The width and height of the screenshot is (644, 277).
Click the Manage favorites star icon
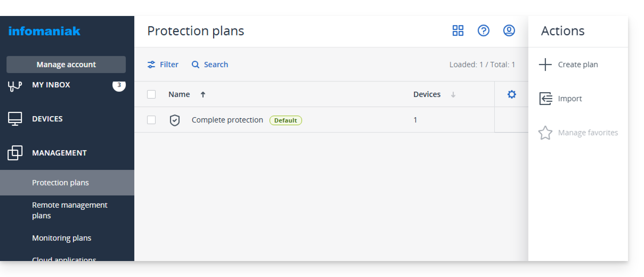[545, 133]
